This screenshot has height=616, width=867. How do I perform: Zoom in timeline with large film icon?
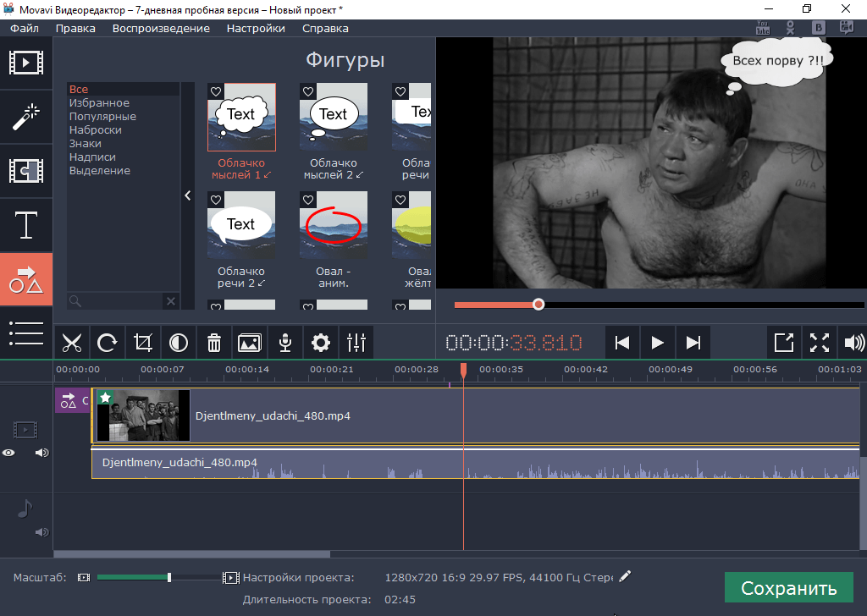[230, 578]
